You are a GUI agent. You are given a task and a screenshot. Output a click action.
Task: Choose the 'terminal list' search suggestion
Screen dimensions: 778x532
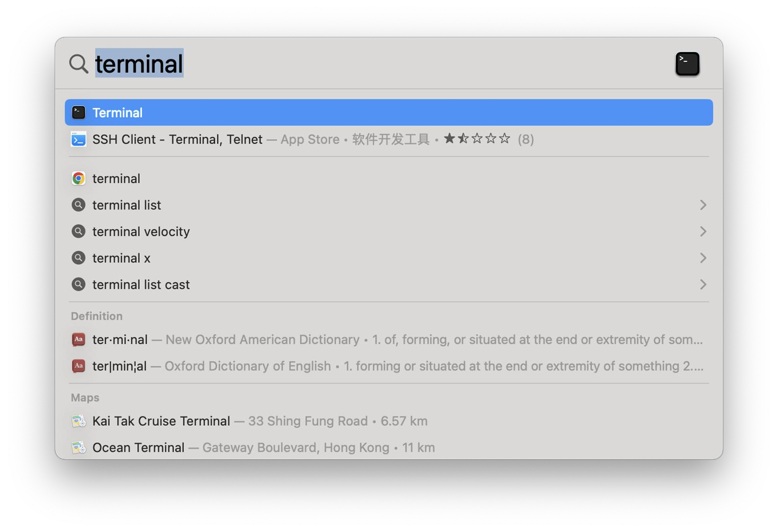tap(389, 205)
